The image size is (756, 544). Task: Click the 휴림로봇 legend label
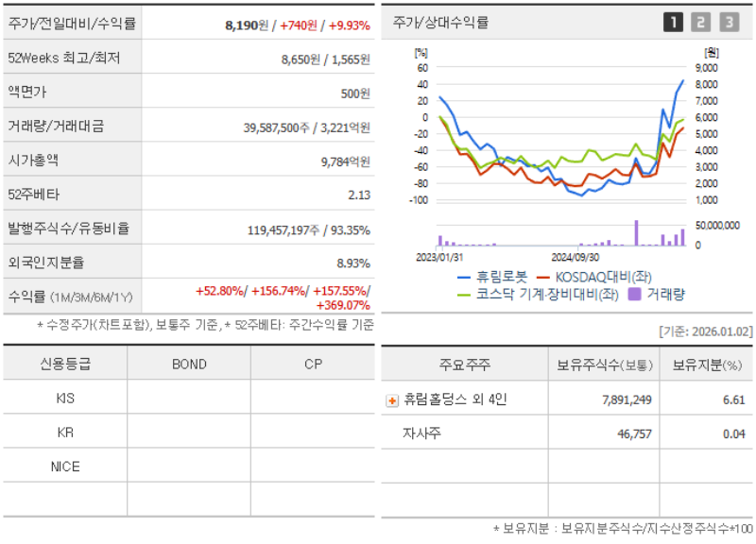click(x=502, y=277)
